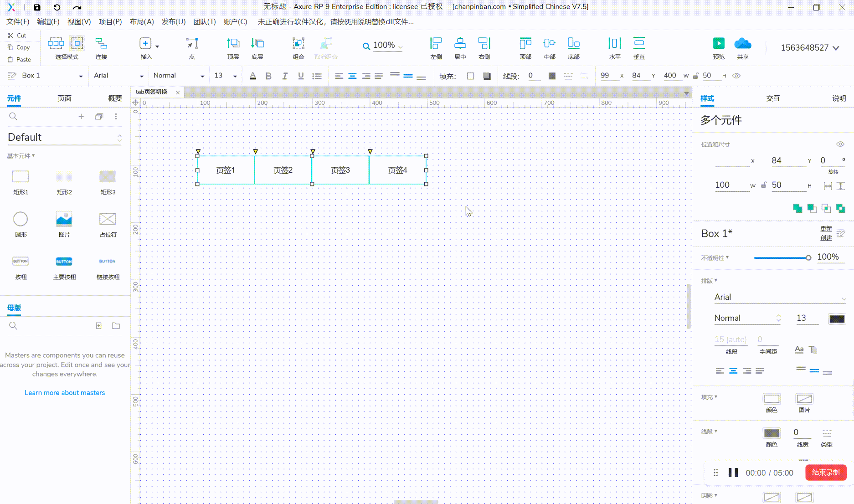
Task: Adjust the opacity (不透明性) slider handle
Action: click(808, 258)
